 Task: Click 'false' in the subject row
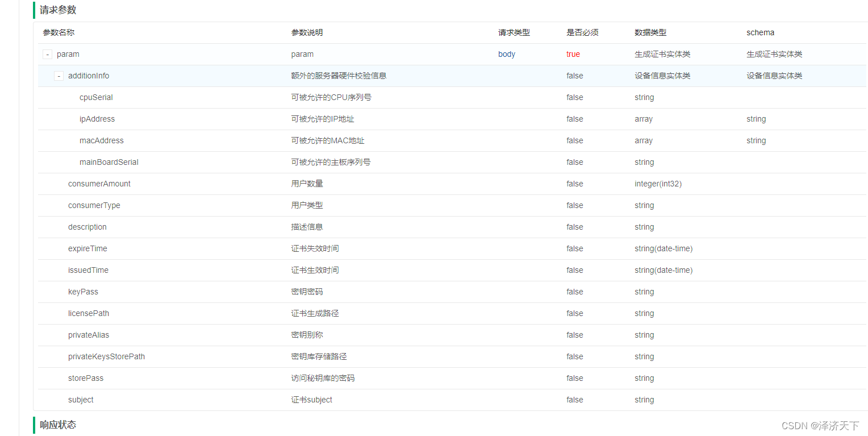click(575, 400)
